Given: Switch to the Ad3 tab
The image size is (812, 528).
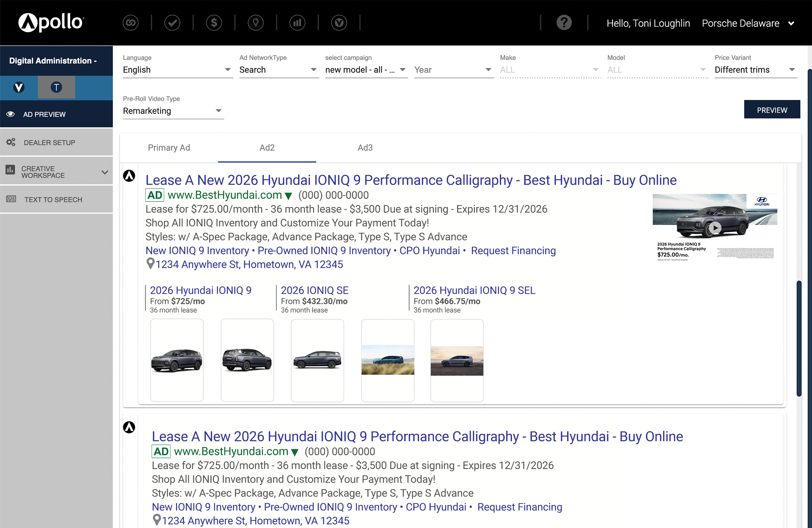Looking at the screenshot, I should (x=365, y=148).
